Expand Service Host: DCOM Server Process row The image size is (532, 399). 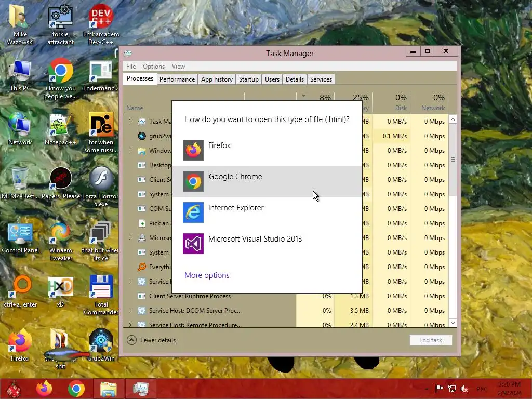click(x=130, y=311)
